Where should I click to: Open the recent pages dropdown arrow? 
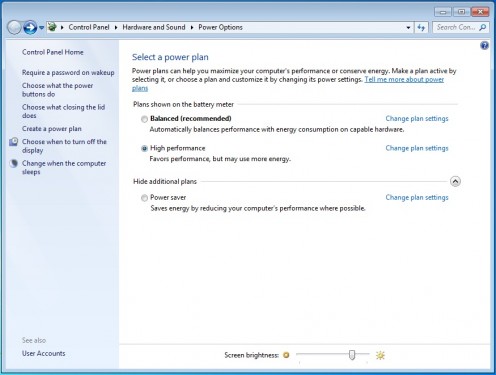pyautogui.click(x=41, y=28)
